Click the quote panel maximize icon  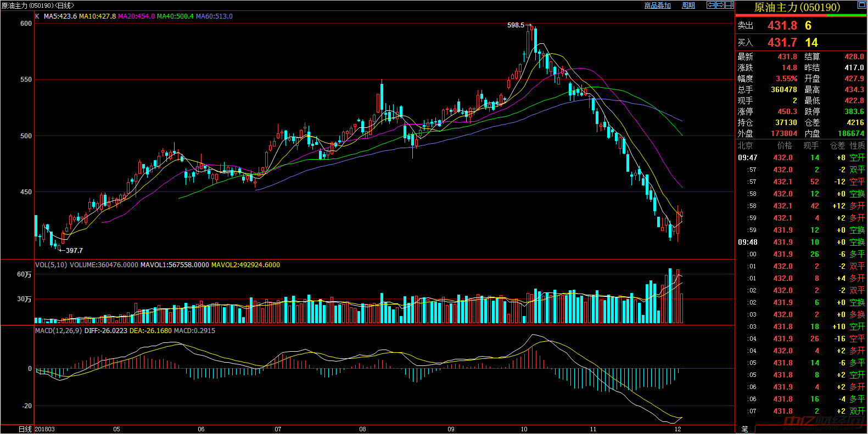click(861, 5)
